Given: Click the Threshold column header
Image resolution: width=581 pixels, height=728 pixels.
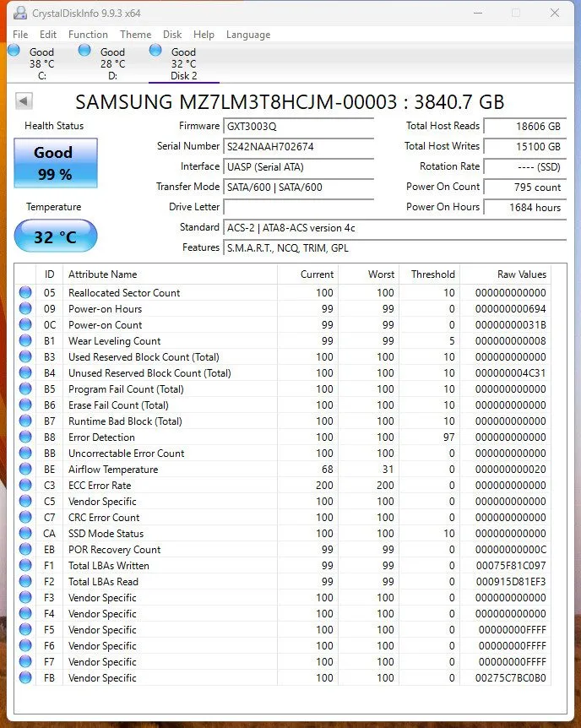Looking at the screenshot, I should click(x=429, y=274).
